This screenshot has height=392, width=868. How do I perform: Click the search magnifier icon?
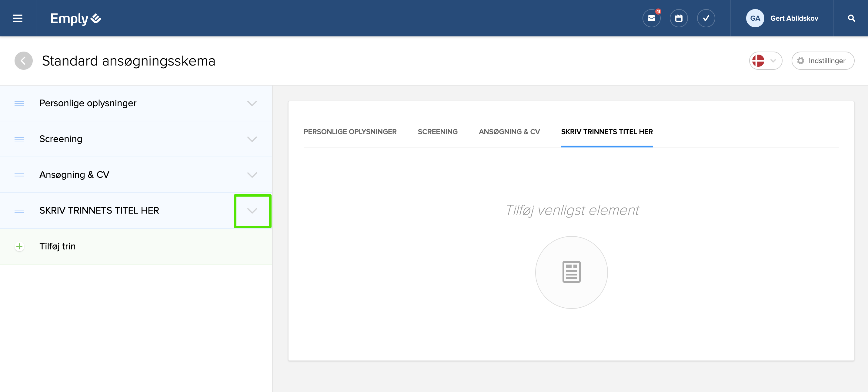[x=851, y=18]
